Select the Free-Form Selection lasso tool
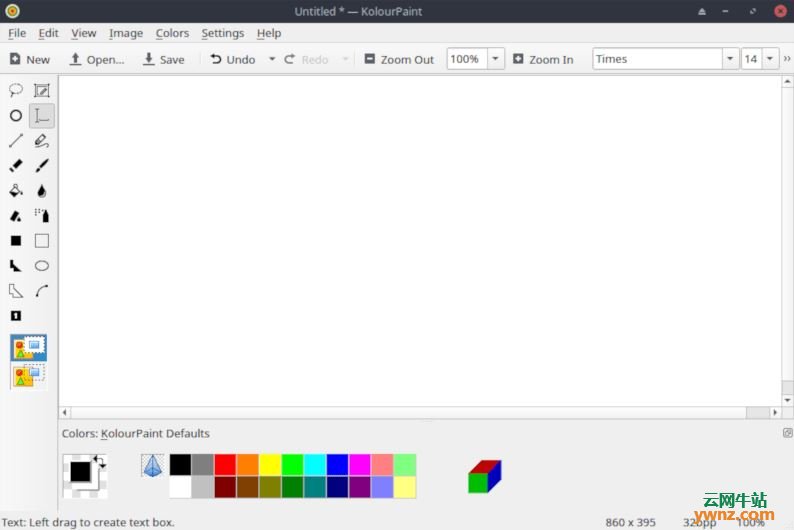The width and height of the screenshot is (794, 530). [x=16, y=90]
